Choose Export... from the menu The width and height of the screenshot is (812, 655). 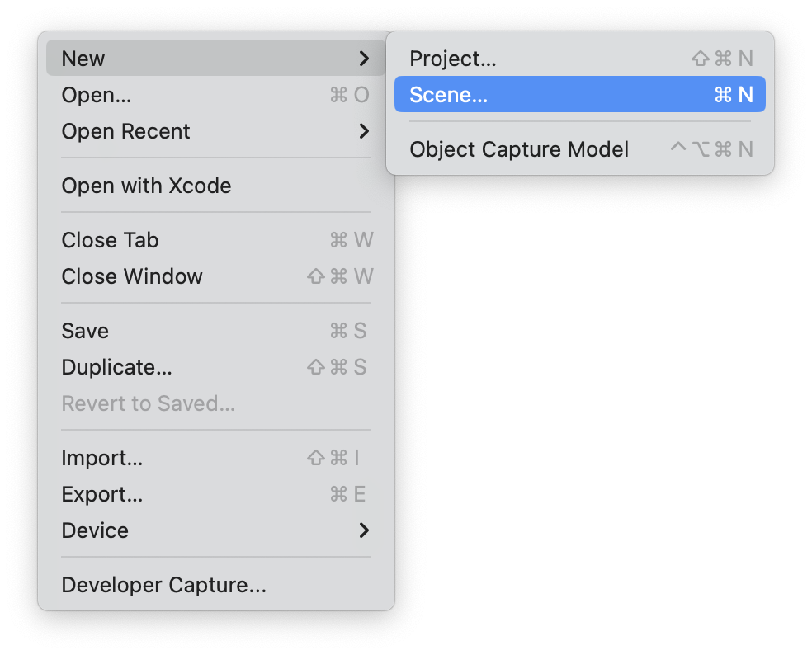[x=101, y=494]
